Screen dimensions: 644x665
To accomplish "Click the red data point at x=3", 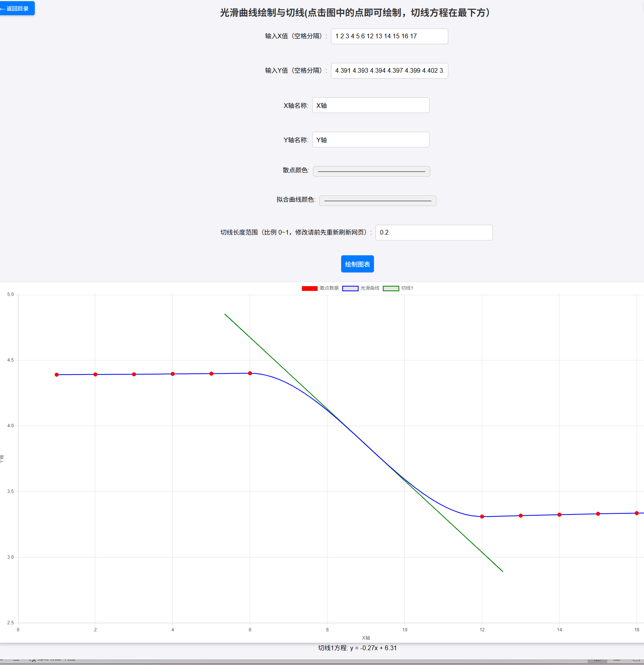I will click(134, 374).
